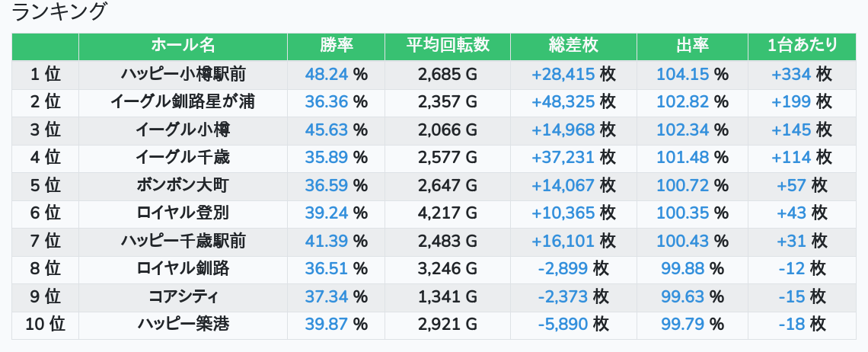Select the 総差枚 column header

point(573,46)
